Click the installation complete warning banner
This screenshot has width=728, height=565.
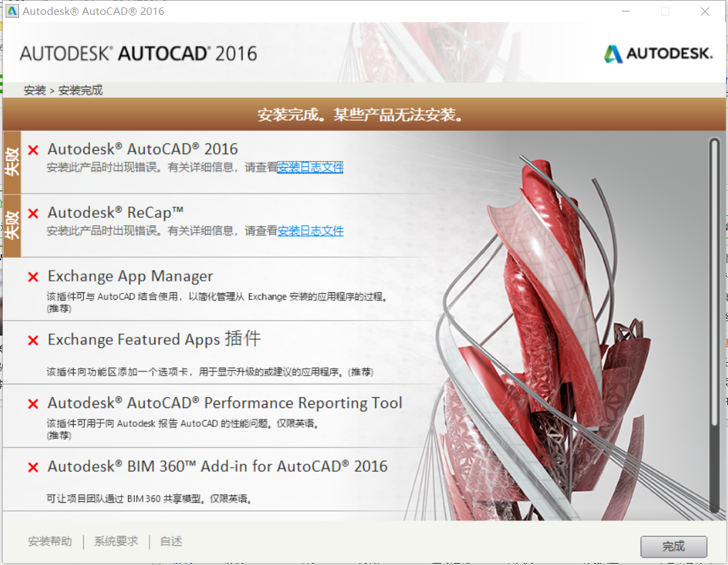[364, 115]
